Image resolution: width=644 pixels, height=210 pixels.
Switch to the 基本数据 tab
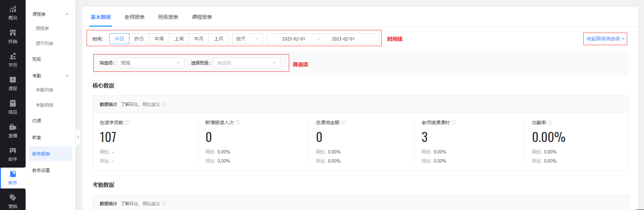click(x=101, y=17)
